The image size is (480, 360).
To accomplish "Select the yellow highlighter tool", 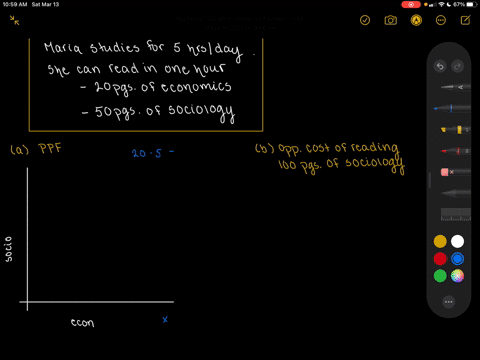I will tap(456, 130).
